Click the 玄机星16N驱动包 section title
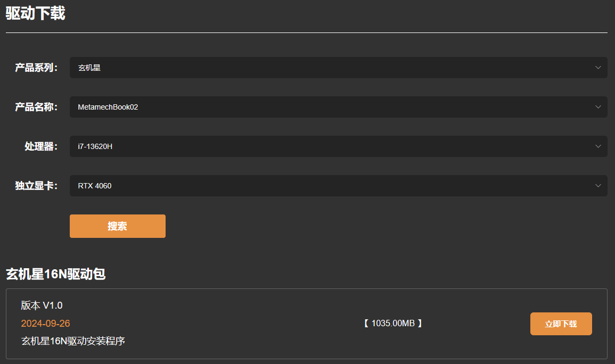The width and height of the screenshot is (615, 364). point(55,274)
